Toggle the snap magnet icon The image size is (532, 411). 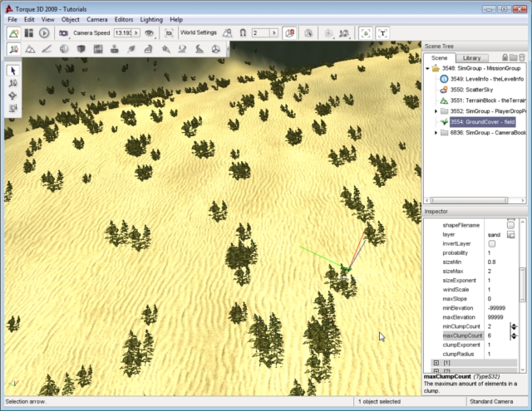pos(243,33)
